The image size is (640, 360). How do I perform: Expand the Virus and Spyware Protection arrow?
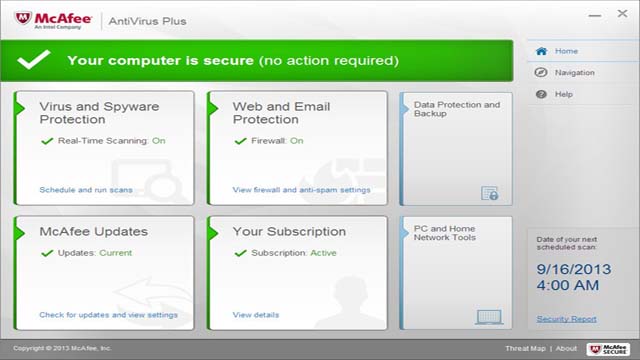click(x=20, y=109)
